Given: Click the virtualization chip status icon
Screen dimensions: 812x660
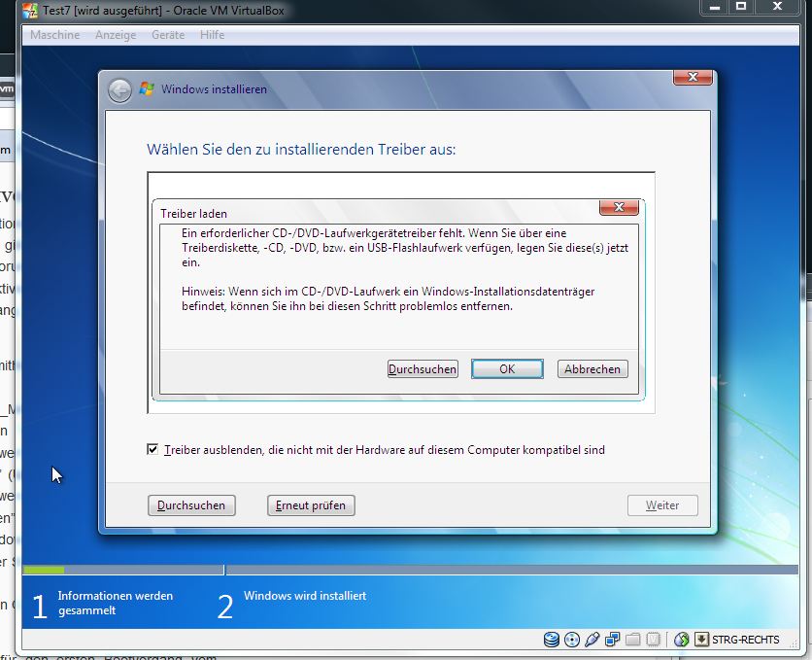Looking at the screenshot, I should coord(654,640).
